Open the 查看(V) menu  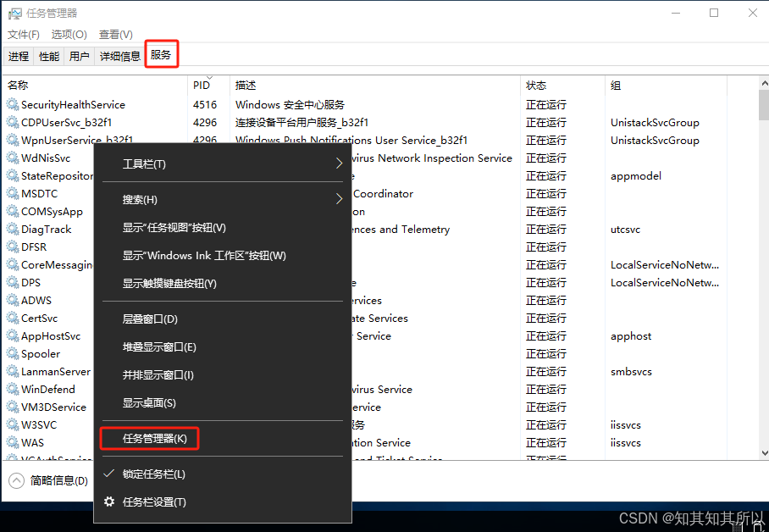[x=116, y=35]
